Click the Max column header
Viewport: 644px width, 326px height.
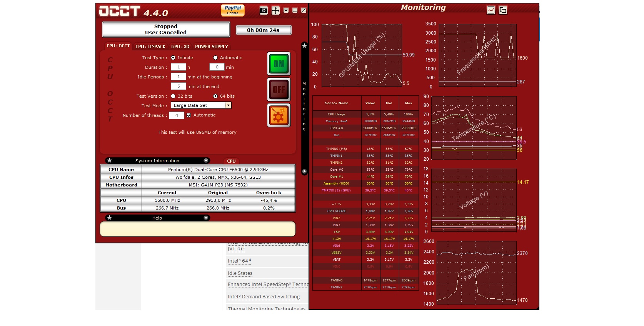409,103
